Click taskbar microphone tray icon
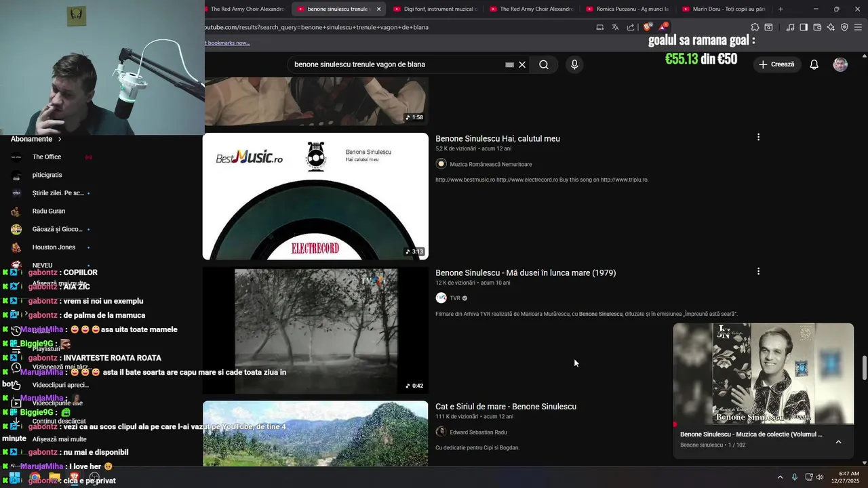Image resolution: width=868 pixels, height=488 pixels. [x=795, y=477]
